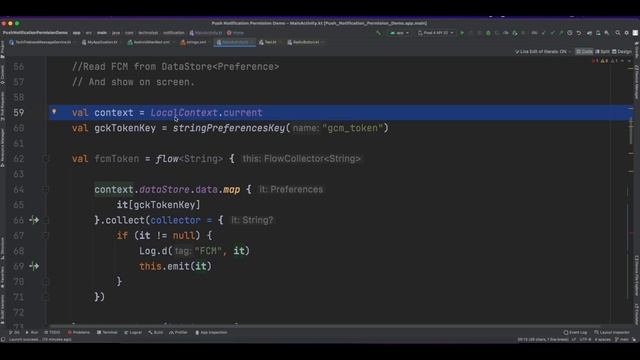Collapse the map lambda on line 64

pos(46,189)
